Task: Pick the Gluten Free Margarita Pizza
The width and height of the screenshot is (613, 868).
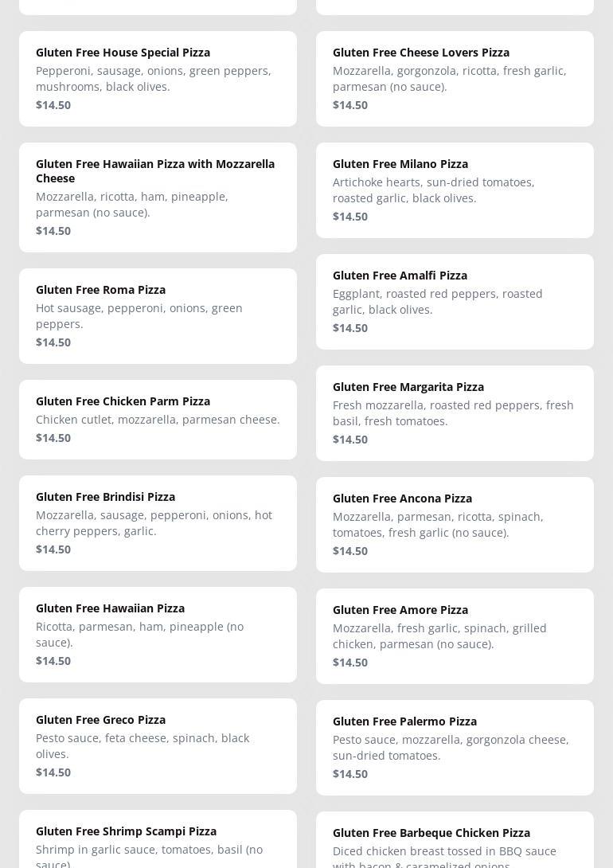Action: [455, 412]
